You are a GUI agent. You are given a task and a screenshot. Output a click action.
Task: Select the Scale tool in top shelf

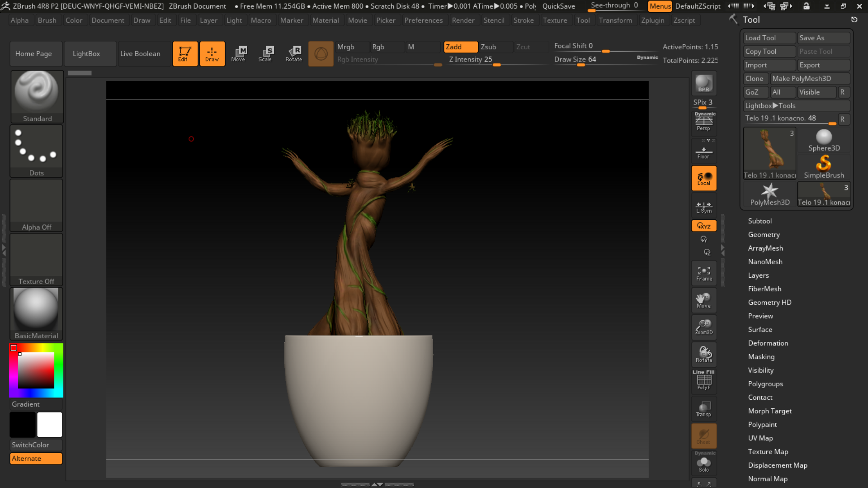tap(266, 54)
